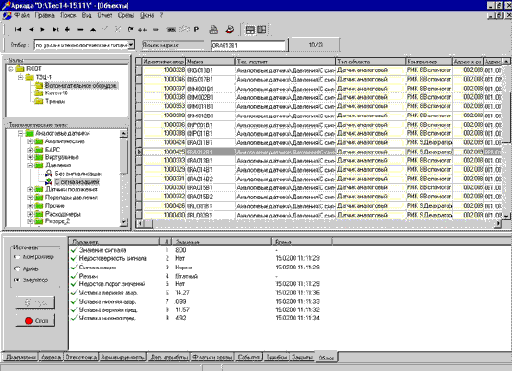This screenshot has height=371, width=512.
Task: Click the minus (delete record) toolbar icon
Action: pos(80,30)
